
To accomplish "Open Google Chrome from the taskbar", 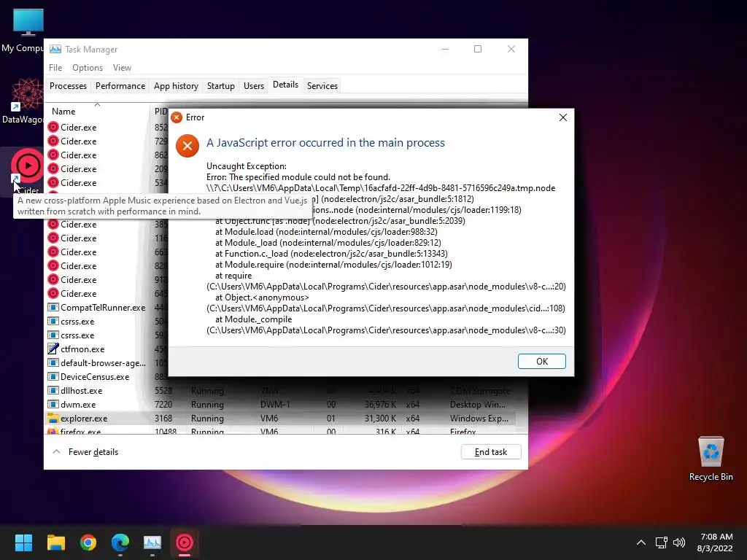I will 88,542.
